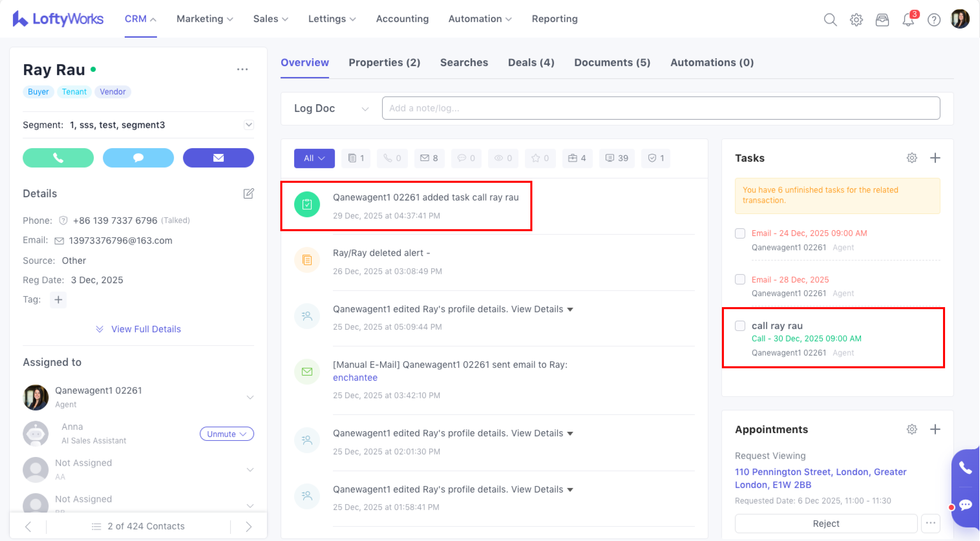
Task: Click the purple email envelope button
Action: [218, 158]
